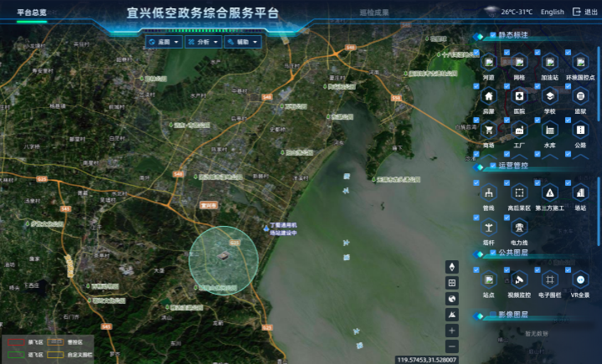Switch to the 平台总览 tab
This screenshot has width=602, height=364.
click(32, 12)
